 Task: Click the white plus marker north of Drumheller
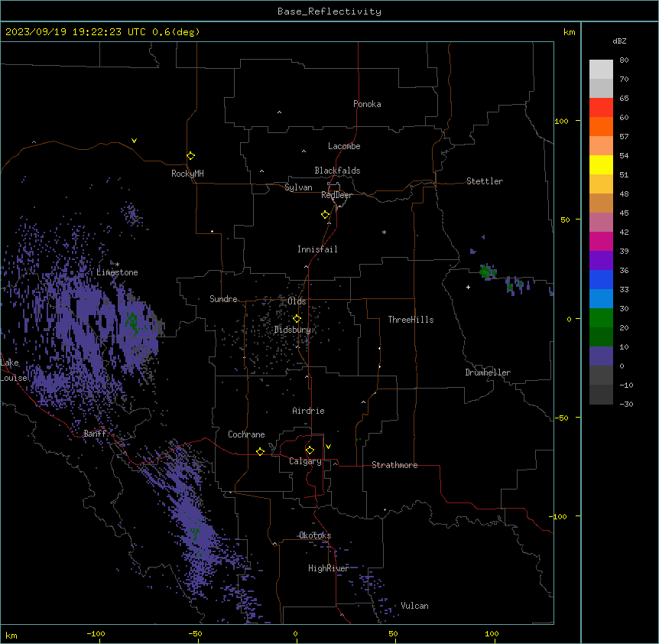coord(468,287)
